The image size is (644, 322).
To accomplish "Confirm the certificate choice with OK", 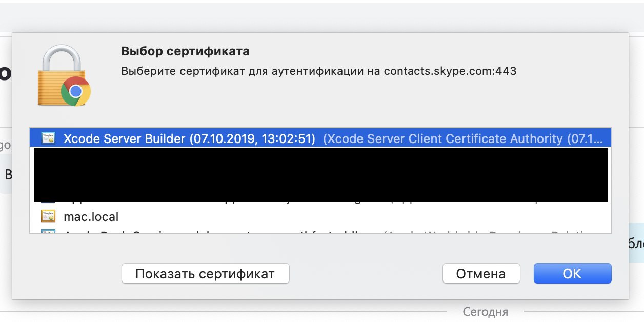I will (x=572, y=274).
